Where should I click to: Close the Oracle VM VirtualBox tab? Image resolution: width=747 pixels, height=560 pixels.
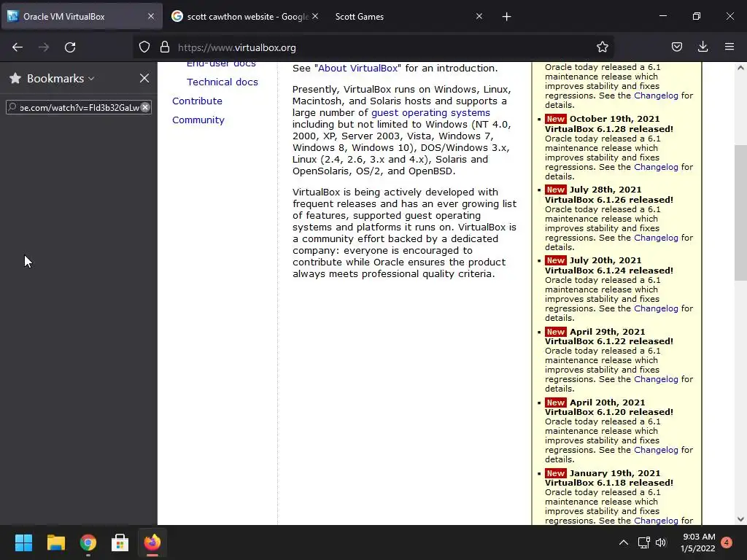[x=150, y=16]
